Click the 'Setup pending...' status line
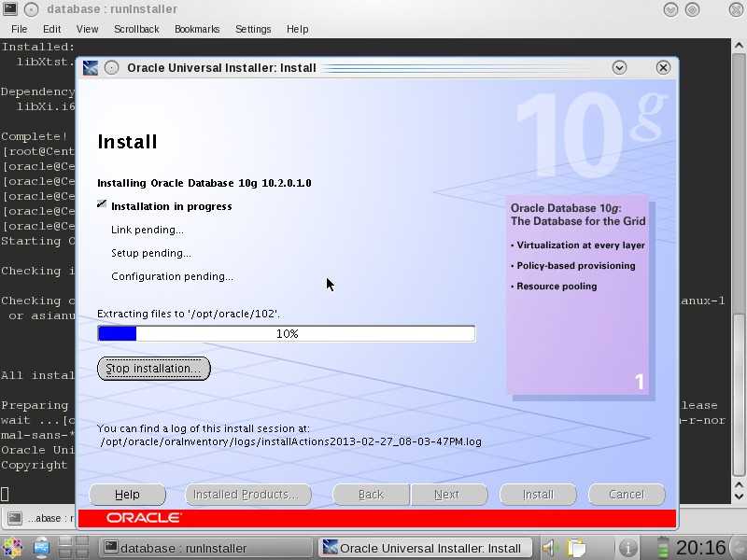The height and width of the screenshot is (560, 747). click(x=151, y=253)
